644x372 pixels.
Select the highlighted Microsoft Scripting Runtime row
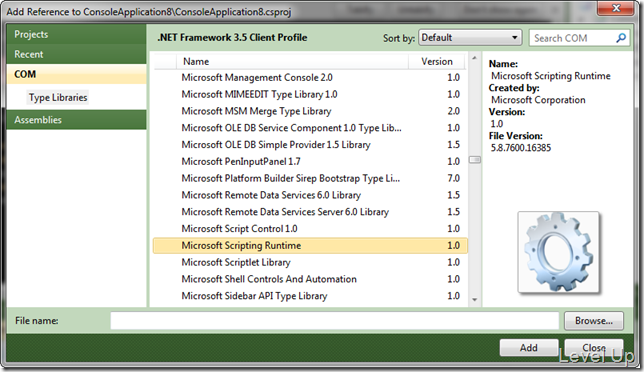(310, 246)
